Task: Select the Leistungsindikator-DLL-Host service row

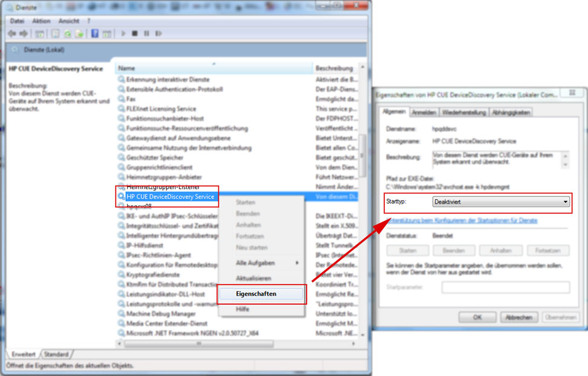Action: pos(167,294)
